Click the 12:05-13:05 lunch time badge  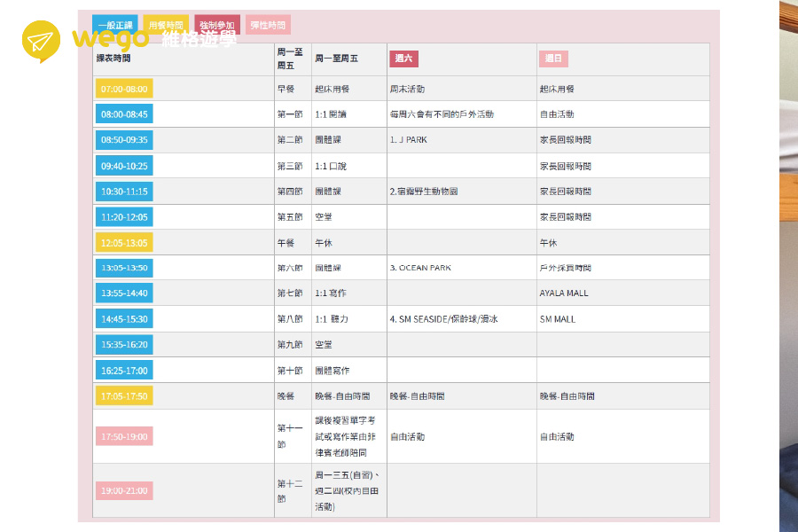pos(124,242)
